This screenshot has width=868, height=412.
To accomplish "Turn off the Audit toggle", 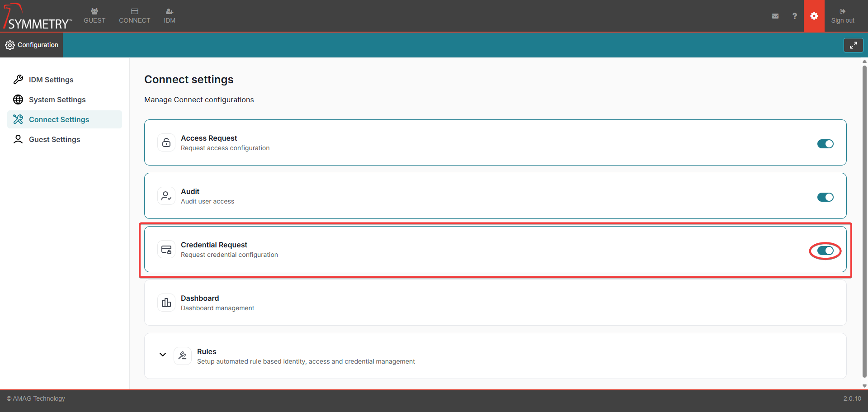I will pos(825,197).
